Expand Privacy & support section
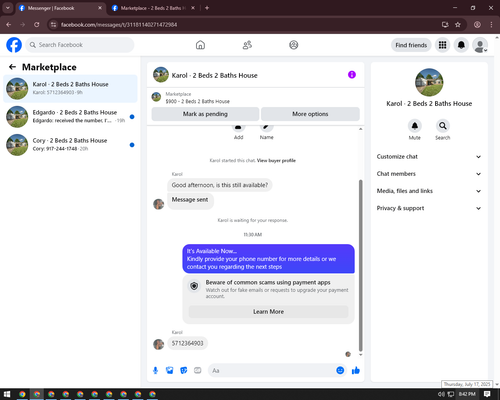 429,208
